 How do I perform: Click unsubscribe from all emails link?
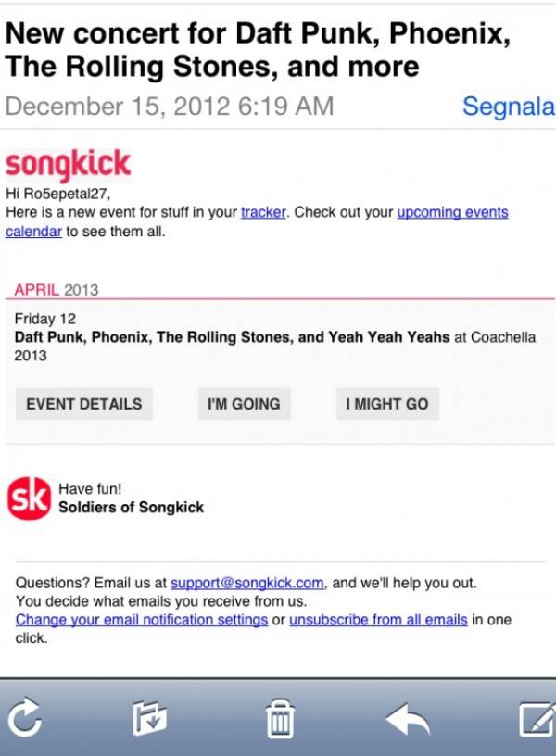tap(378, 620)
